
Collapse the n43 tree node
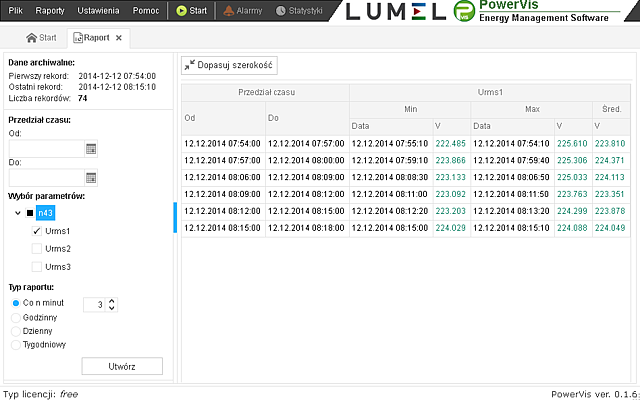(18, 213)
